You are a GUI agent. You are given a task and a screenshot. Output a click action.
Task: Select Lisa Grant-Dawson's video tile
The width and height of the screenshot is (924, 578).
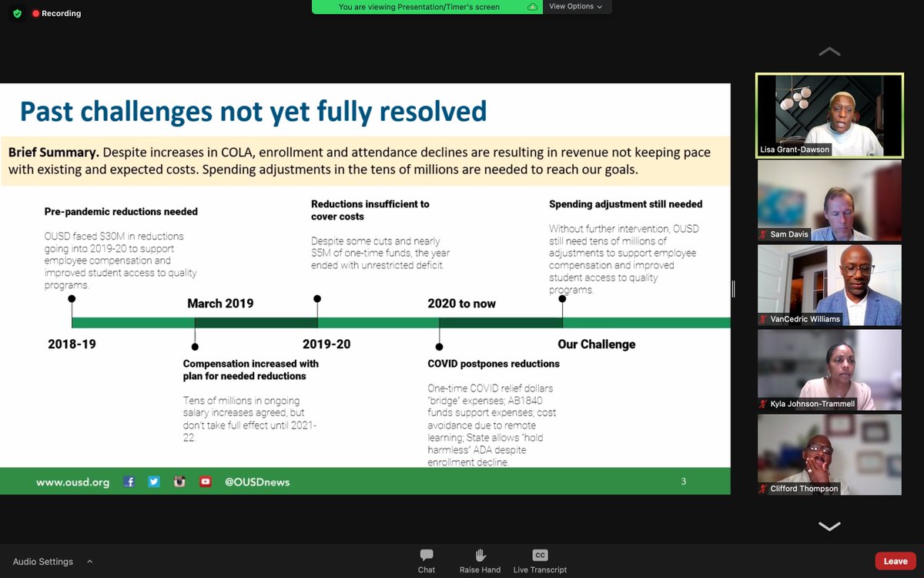click(x=829, y=115)
